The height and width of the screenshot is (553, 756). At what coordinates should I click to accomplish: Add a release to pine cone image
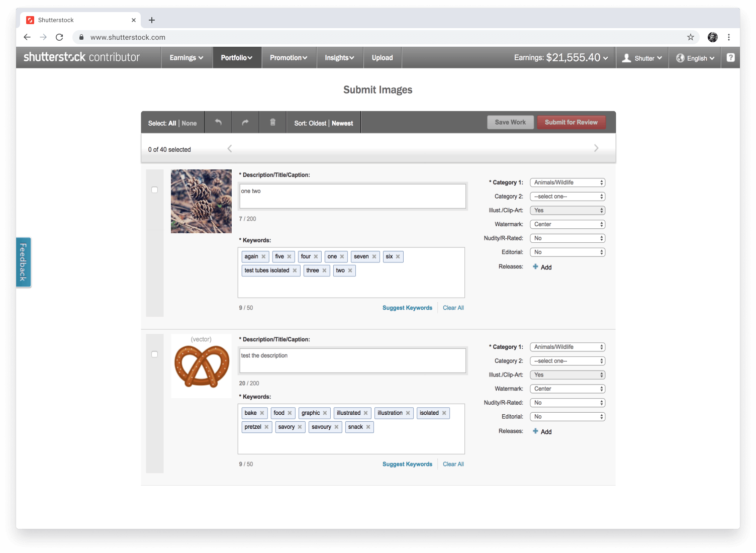click(x=542, y=267)
